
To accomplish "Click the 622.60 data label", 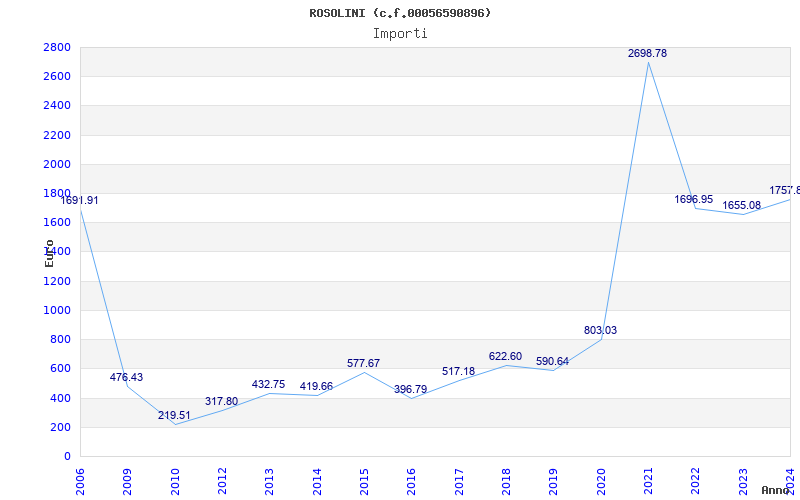I will (505, 356).
